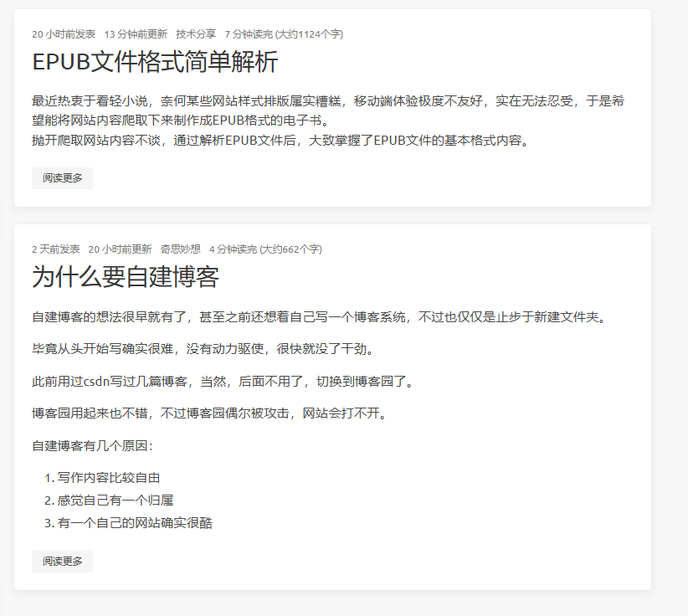The image size is (688, 616).
Task: Click the line "自建博客有几个原因:"
Action: pos(92,445)
